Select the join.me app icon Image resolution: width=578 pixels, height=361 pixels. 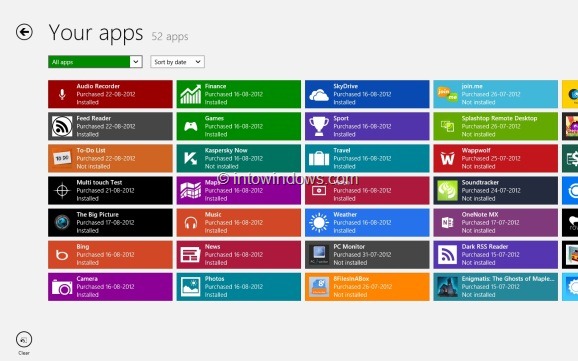coord(448,94)
